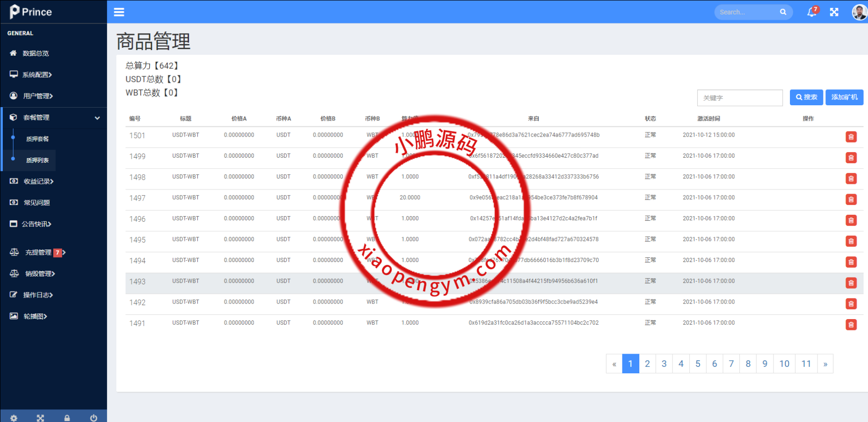Expand the 用户管理 menu
868x422 pixels.
pyautogui.click(x=36, y=95)
